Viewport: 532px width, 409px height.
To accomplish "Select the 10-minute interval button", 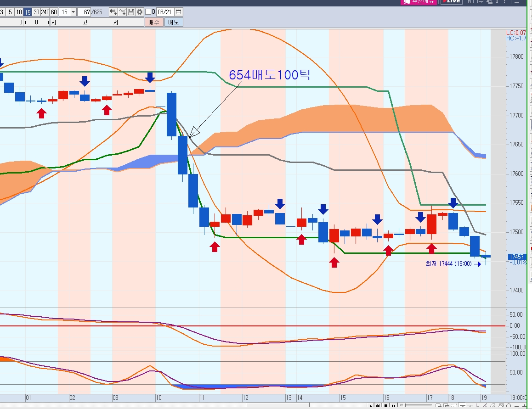I will [19, 12].
